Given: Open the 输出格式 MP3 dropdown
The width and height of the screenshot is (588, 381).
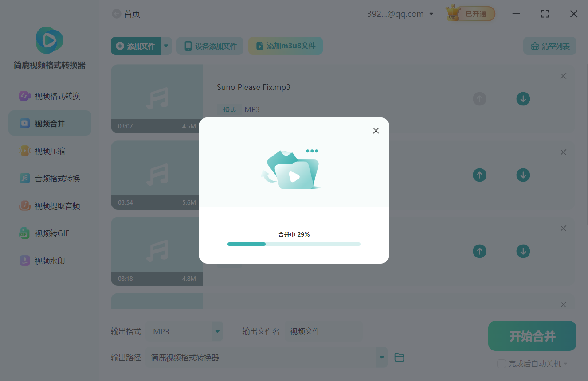Looking at the screenshot, I should tap(217, 331).
